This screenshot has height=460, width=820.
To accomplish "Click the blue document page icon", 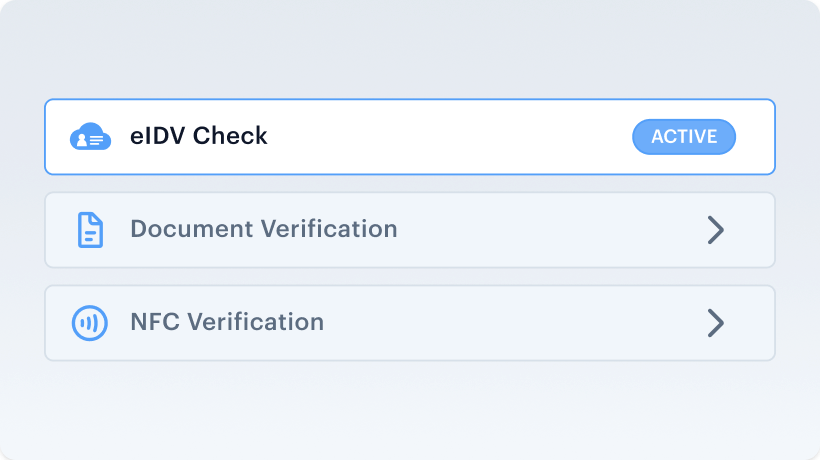I will coord(90,229).
